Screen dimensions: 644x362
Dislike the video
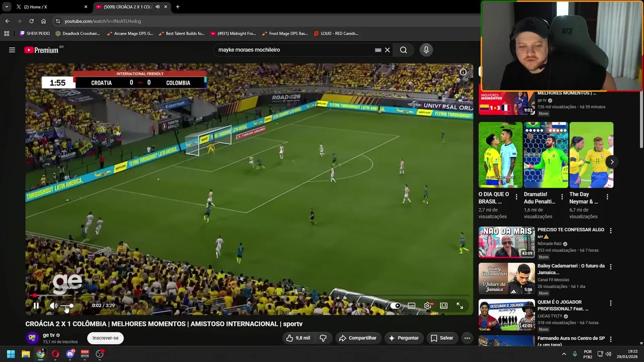323,338
